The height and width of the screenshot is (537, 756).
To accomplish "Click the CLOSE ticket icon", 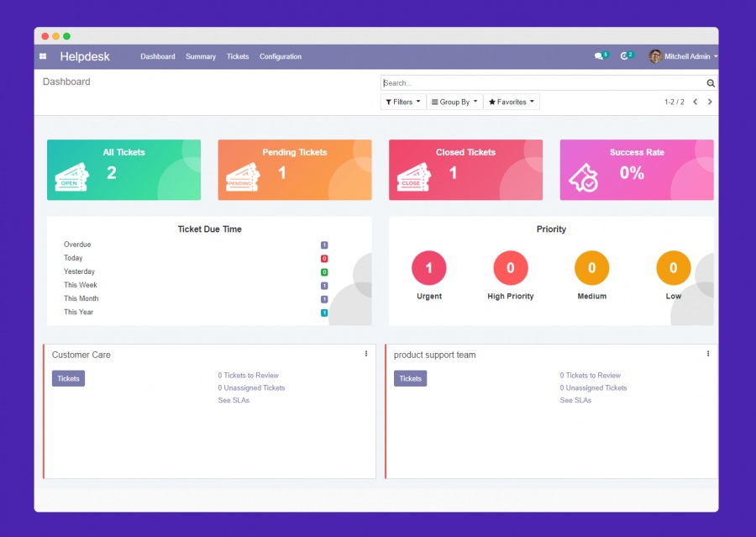I will pos(414,177).
